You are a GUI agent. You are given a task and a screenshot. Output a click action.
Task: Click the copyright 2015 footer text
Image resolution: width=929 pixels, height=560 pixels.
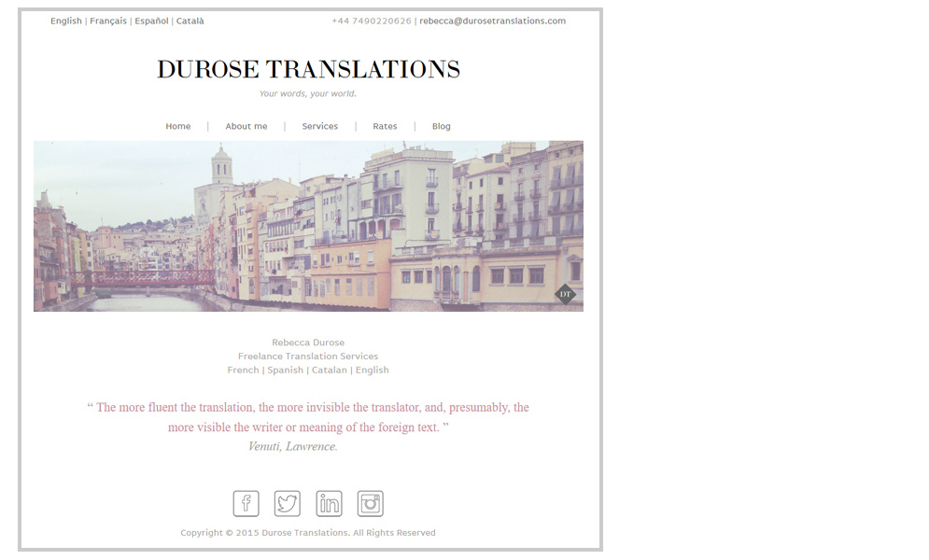coord(308,533)
